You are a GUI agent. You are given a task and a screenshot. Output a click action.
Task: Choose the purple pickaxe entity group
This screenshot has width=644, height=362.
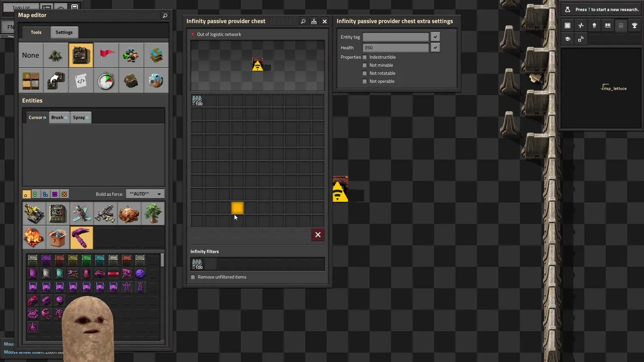coord(82,238)
